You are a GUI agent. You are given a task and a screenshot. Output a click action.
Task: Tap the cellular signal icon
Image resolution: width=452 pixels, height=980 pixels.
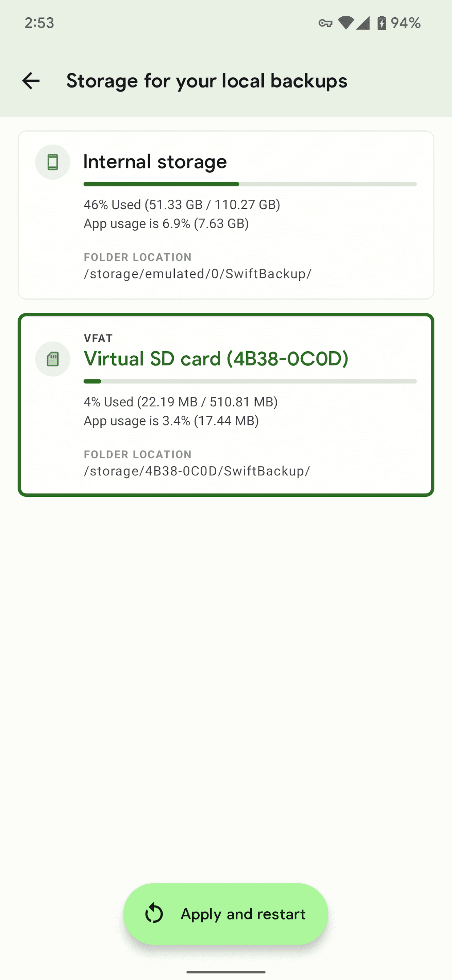tap(363, 23)
